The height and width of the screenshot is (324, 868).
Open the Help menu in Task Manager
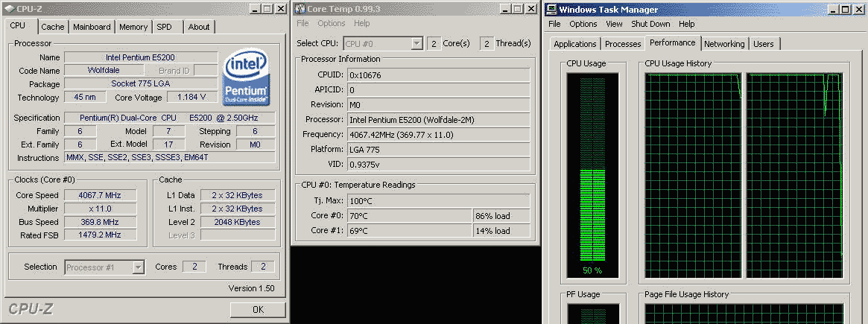[x=686, y=24]
